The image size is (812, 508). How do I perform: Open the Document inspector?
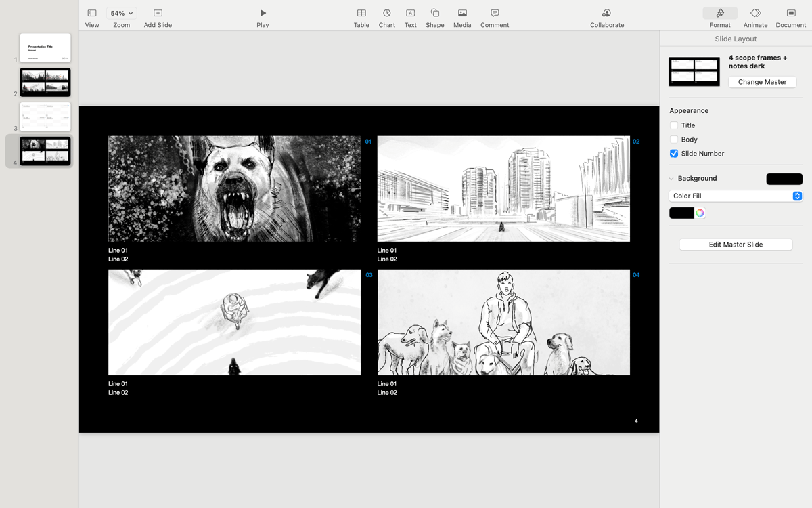coord(790,15)
